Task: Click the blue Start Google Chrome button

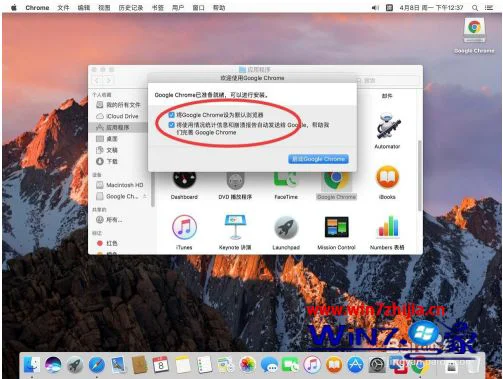Action: (x=318, y=159)
